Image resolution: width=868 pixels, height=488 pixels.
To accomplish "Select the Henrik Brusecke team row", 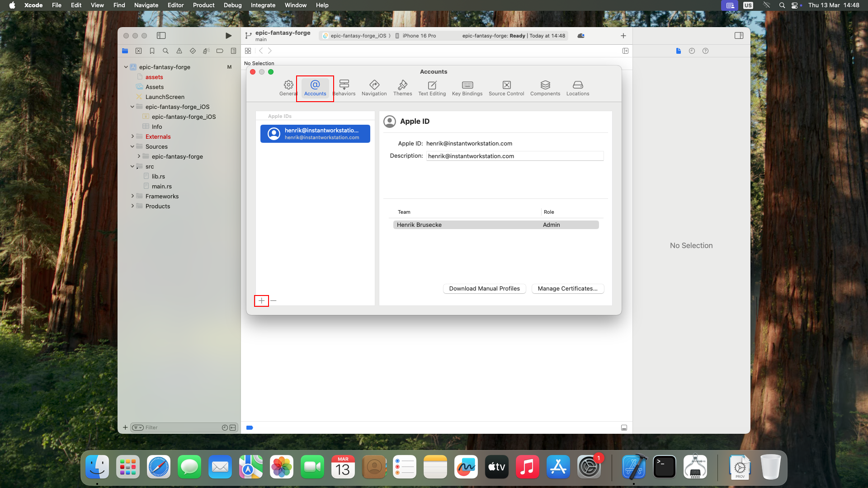I will point(496,225).
